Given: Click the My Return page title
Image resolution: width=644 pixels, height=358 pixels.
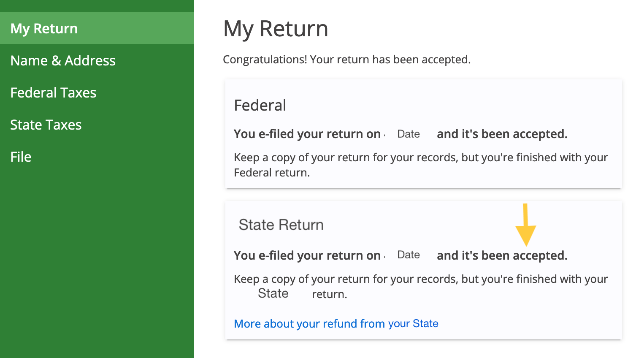Looking at the screenshot, I should (x=276, y=29).
